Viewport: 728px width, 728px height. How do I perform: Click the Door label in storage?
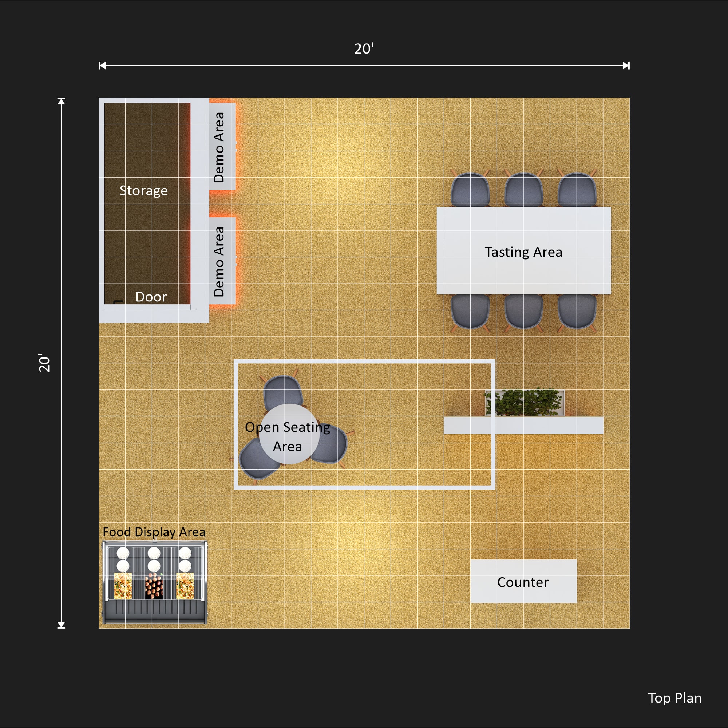click(151, 297)
